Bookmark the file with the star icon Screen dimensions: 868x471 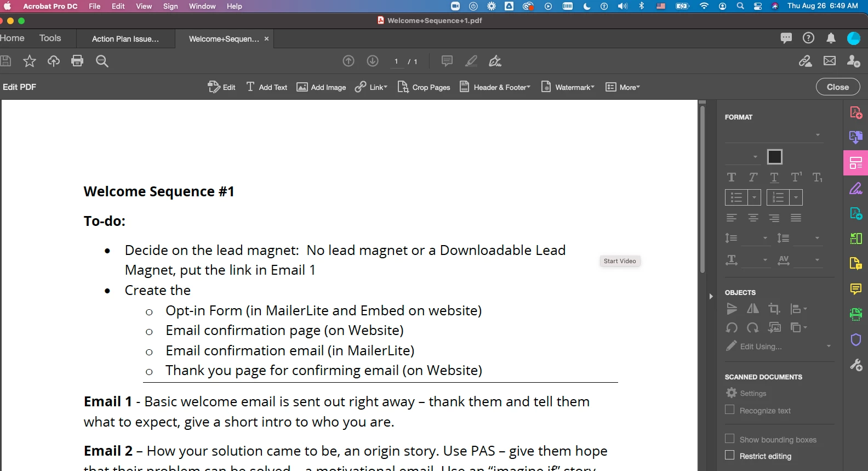[x=30, y=61]
